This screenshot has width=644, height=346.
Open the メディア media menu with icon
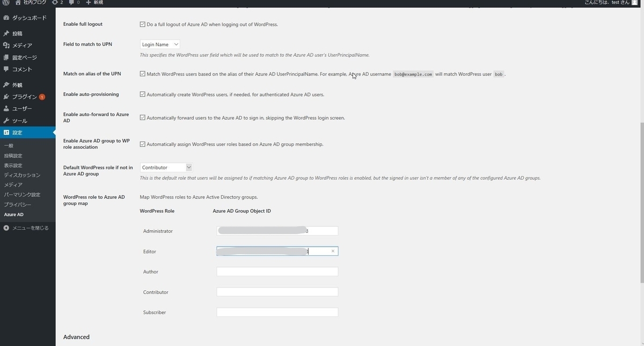pos(28,46)
